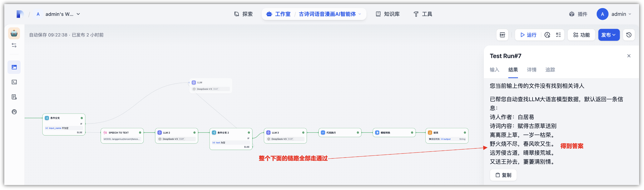Open the monitoring gauge sidebar icon

[x=14, y=112]
